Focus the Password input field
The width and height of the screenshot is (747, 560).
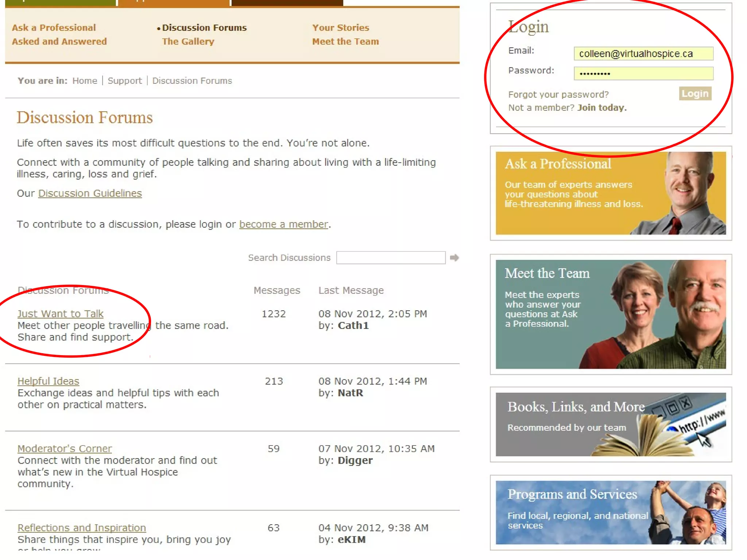click(x=643, y=73)
